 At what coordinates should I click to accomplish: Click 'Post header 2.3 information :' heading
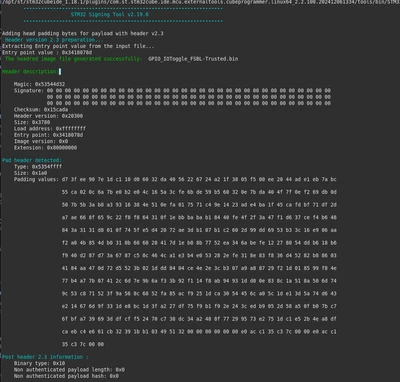click(45, 357)
